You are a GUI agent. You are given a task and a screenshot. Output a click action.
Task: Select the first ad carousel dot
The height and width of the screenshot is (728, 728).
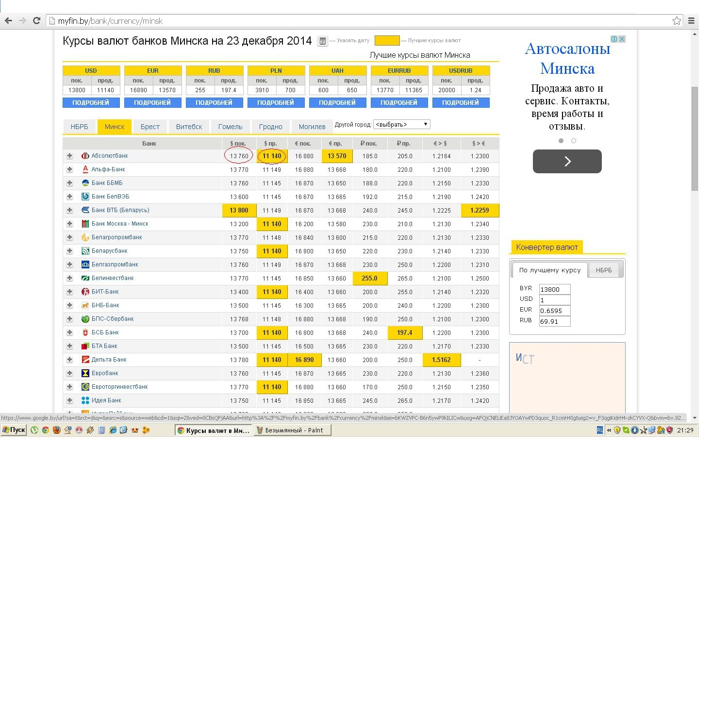(561, 141)
